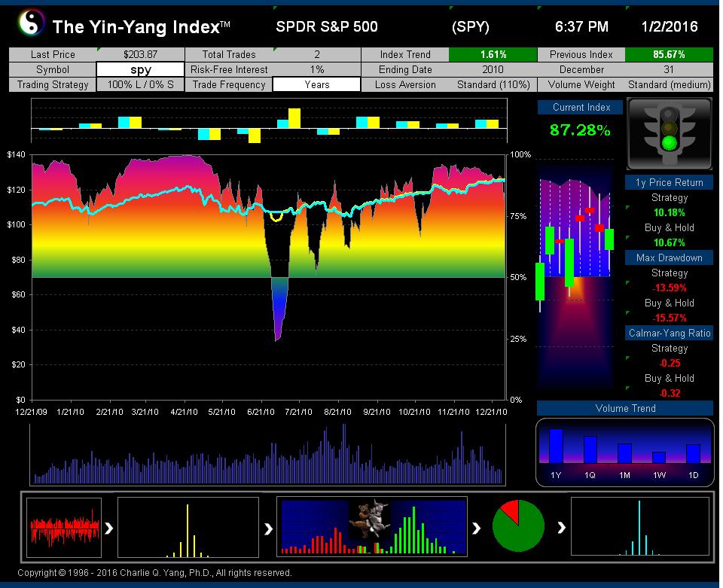Click the Index Trend value 1.61%
Viewport: 723px width, 588px height.
[493, 54]
